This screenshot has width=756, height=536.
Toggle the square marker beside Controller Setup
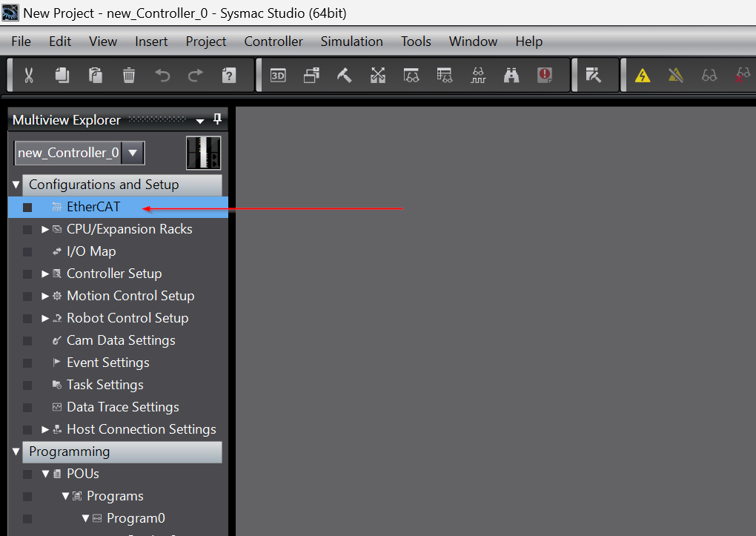pyautogui.click(x=27, y=274)
